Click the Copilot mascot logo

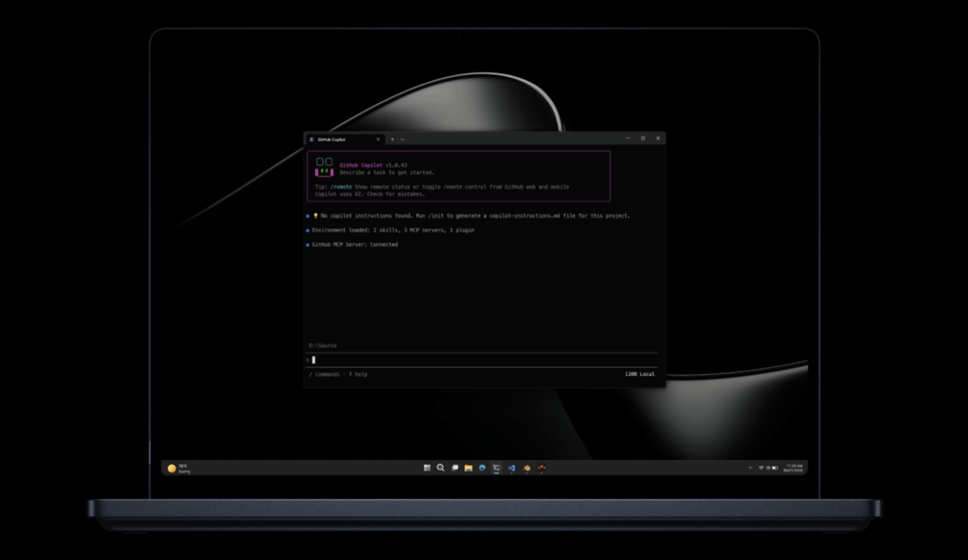click(x=324, y=167)
